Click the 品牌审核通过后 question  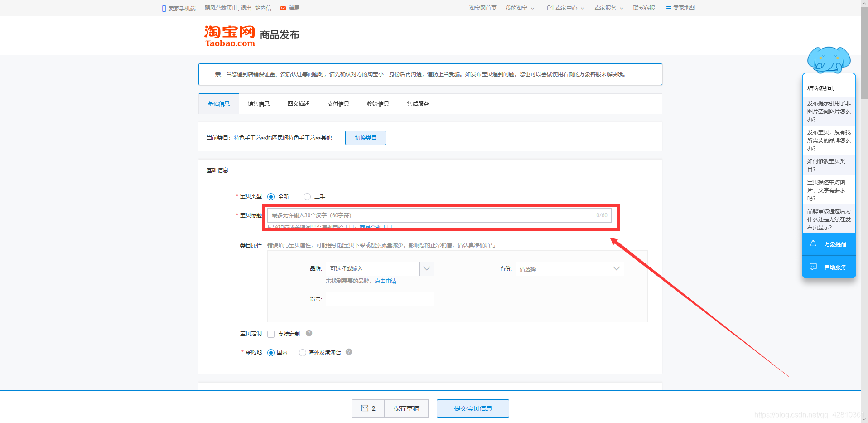pyautogui.click(x=829, y=219)
